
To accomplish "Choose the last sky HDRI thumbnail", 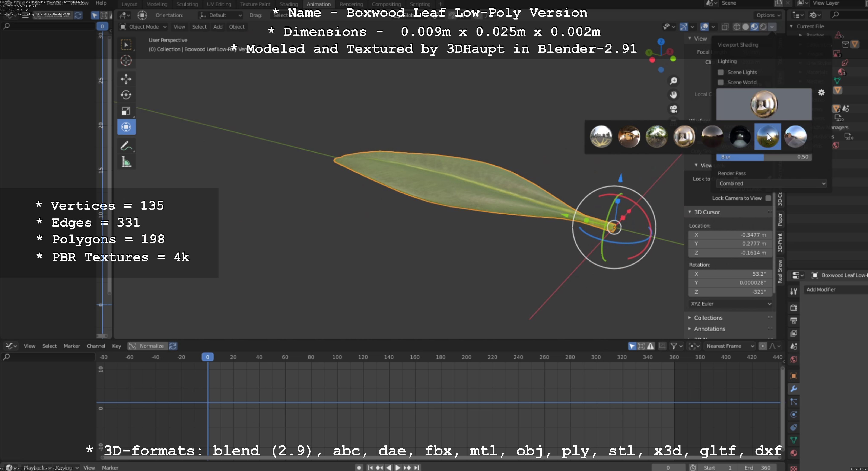I will pos(795,137).
